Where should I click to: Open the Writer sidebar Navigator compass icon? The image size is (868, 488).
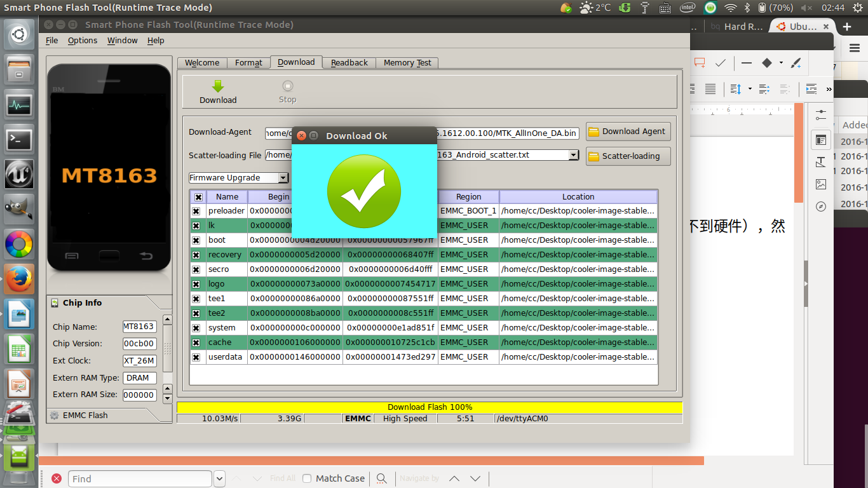tap(821, 206)
